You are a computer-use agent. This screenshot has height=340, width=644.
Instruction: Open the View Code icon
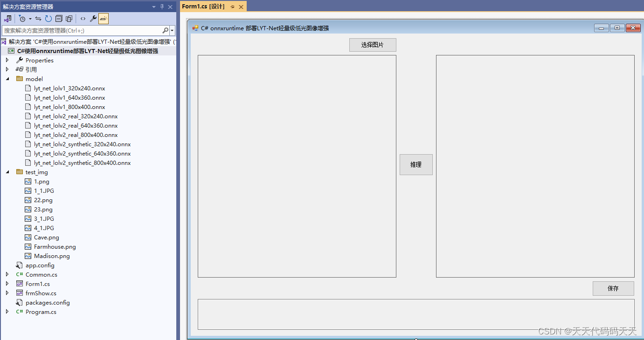(x=83, y=18)
